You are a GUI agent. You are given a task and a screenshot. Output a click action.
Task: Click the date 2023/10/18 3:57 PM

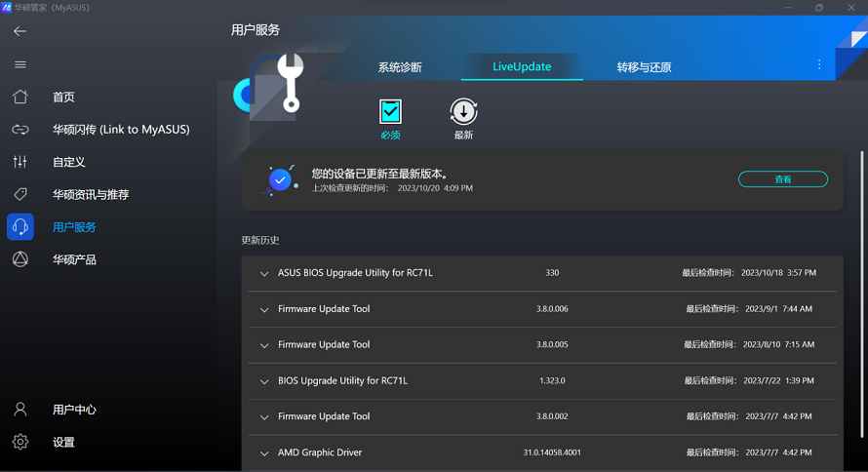pos(778,273)
